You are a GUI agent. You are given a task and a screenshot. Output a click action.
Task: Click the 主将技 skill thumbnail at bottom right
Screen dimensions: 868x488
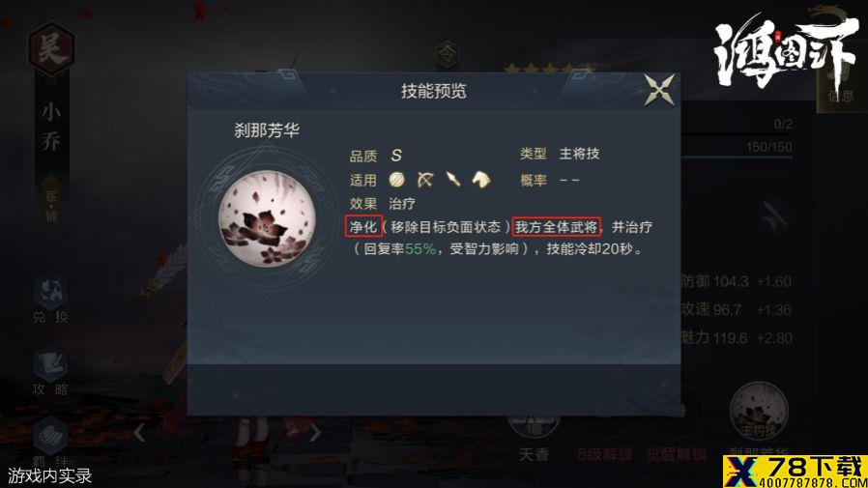pyautogui.click(x=759, y=411)
